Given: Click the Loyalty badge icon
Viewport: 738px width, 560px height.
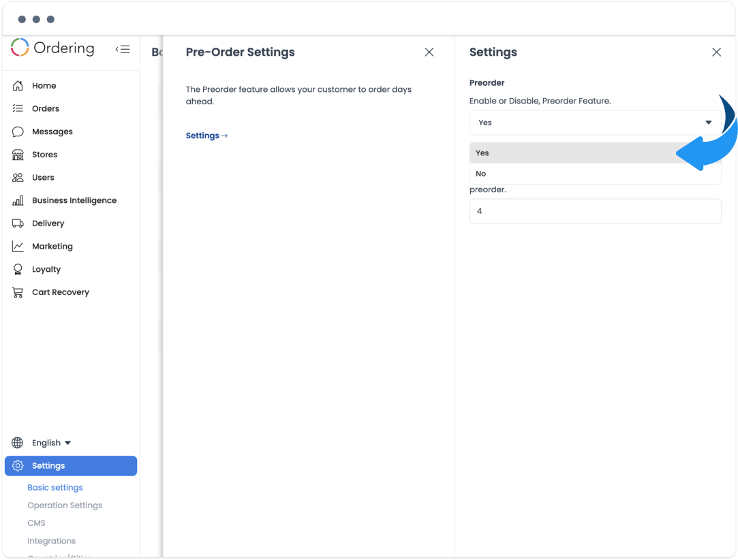Looking at the screenshot, I should tap(18, 269).
